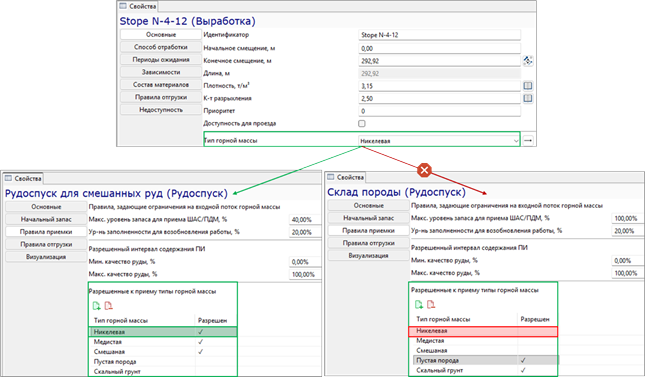645x377 pixels.
Task: Open the Зависимости section
Action: click(161, 72)
